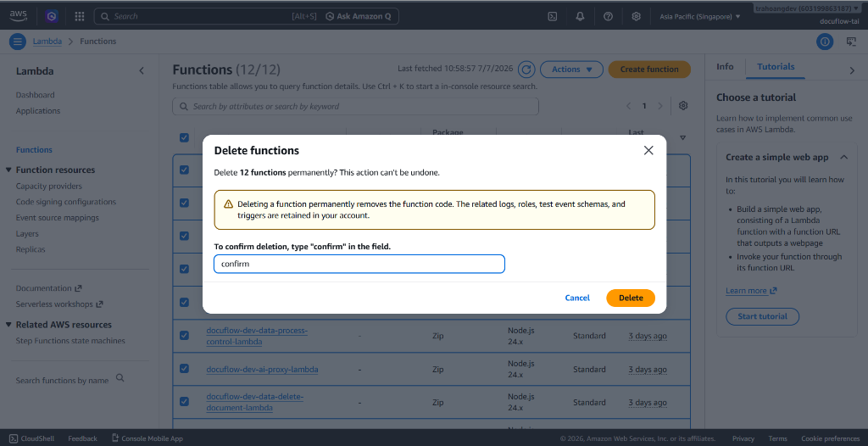Sort by the Last modified column arrow
868x446 pixels.
pos(682,137)
